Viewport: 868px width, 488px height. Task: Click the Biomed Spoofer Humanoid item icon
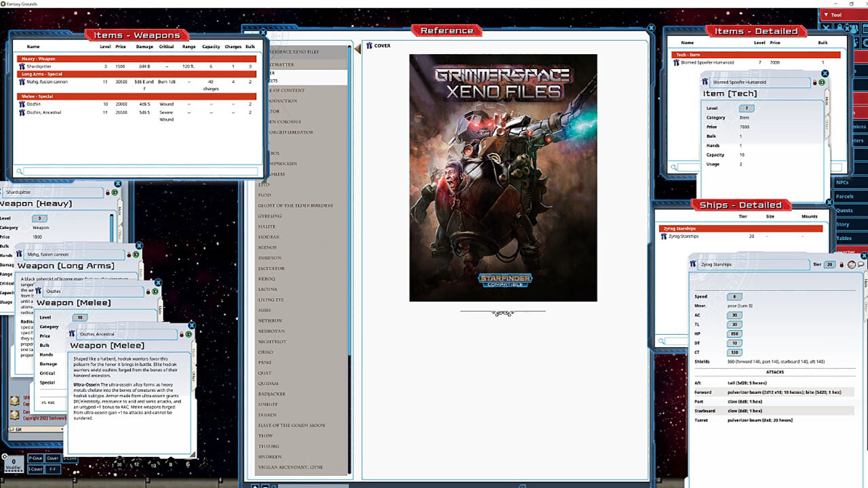[x=676, y=62]
